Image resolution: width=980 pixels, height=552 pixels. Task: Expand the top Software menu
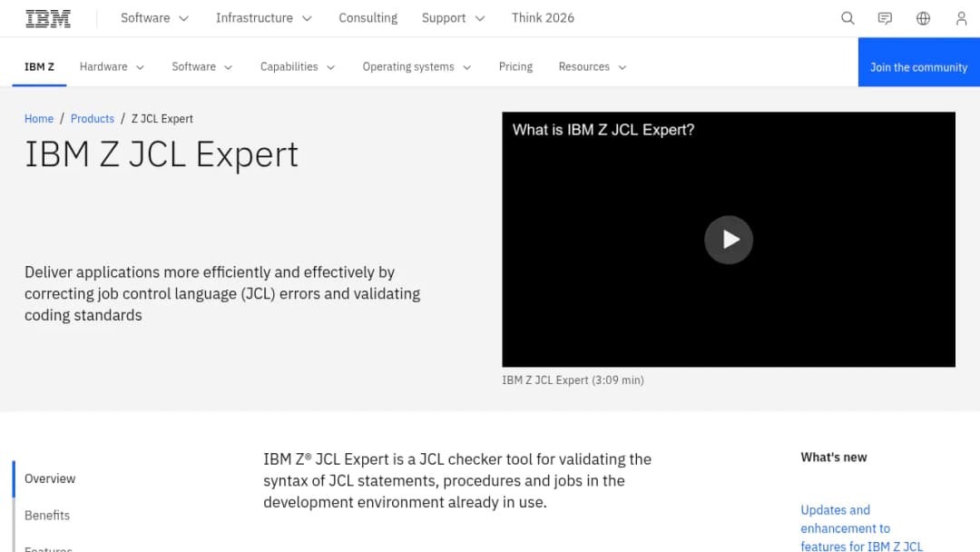[154, 18]
